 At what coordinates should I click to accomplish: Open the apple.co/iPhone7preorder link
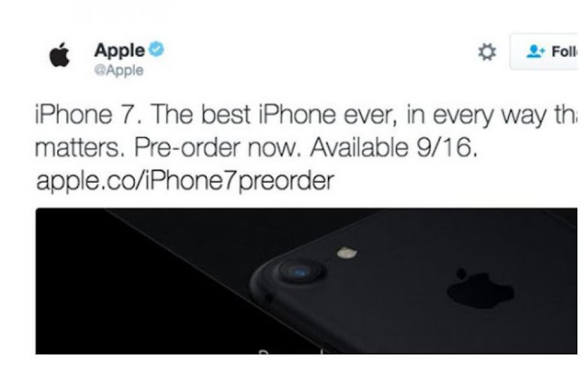coord(185,180)
